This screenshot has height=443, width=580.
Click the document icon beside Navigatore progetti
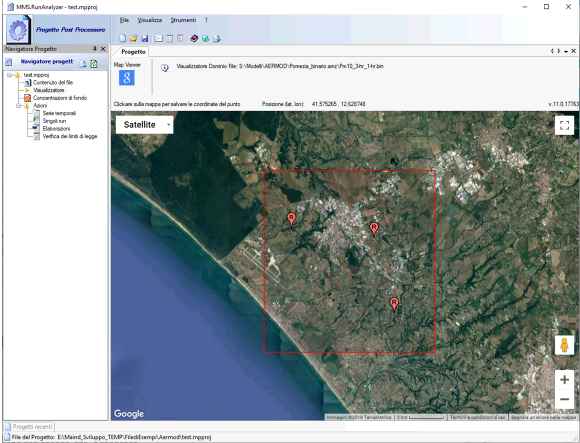[9, 62]
